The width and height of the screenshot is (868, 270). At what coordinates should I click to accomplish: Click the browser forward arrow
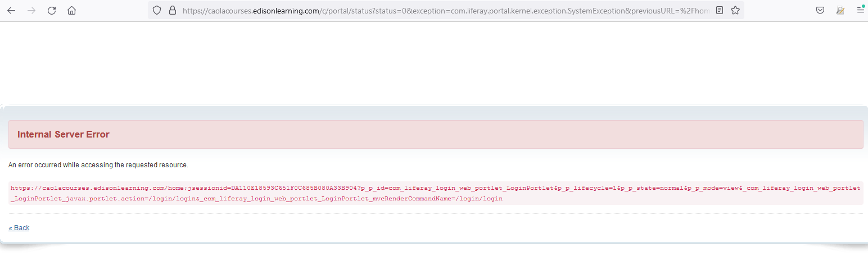tap(31, 11)
